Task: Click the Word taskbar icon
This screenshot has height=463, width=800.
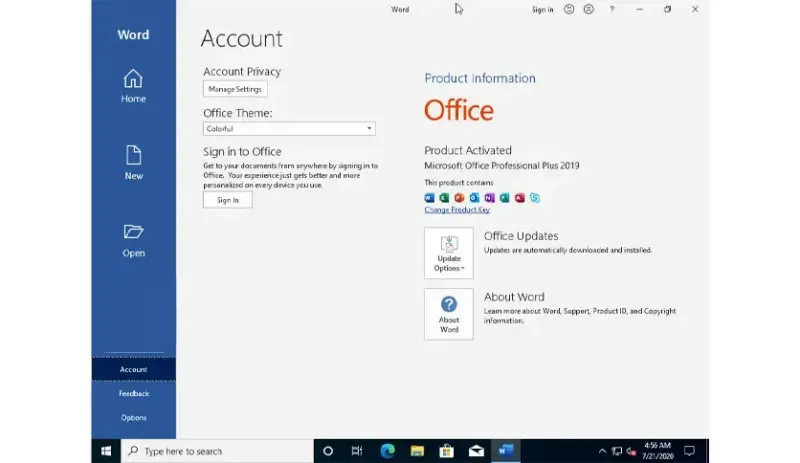Action: [x=506, y=451]
